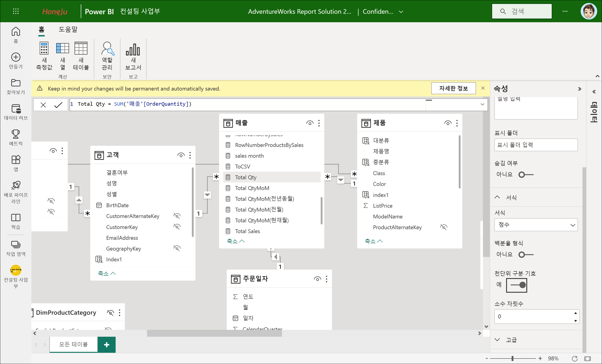Click the display folder (표시 폴더) input field
Viewport: 602px width, 364px height.
pos(536,145)
